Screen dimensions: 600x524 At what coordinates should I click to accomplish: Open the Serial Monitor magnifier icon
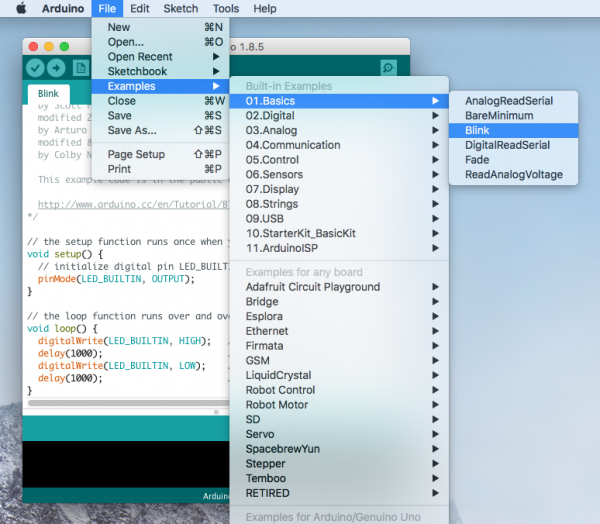pos(388,68)
